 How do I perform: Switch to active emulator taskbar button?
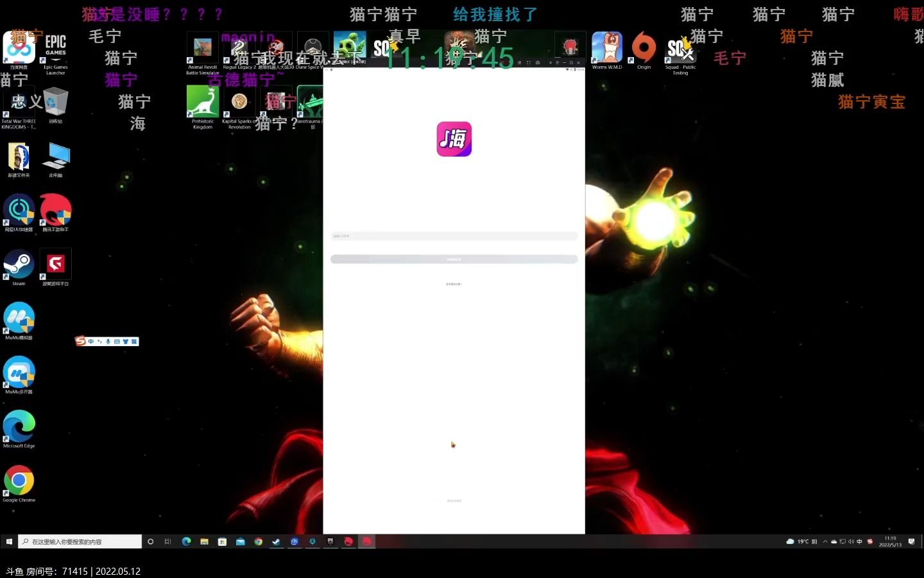pyautogui.click(x=366, y=541)
